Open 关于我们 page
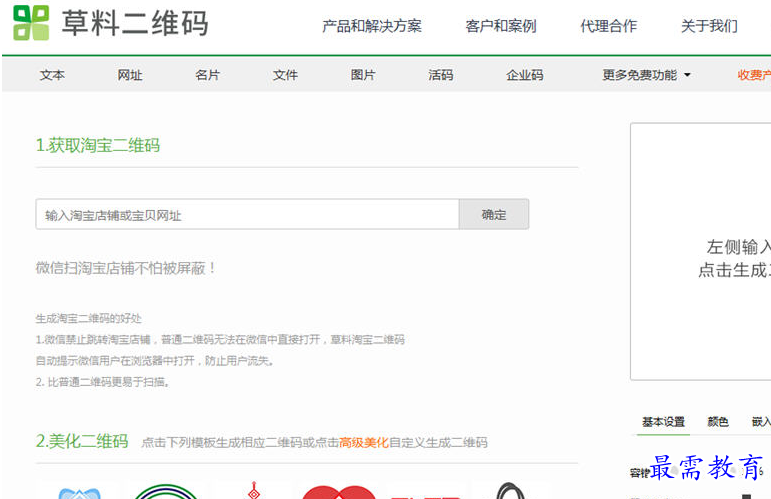 (709, 26)
